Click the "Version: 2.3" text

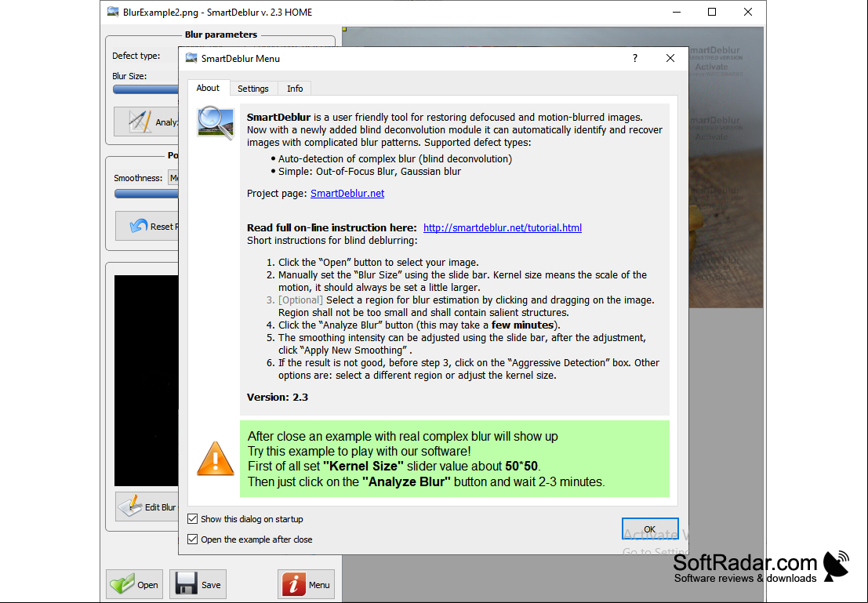pyautogui.click(x=278, y=397)
